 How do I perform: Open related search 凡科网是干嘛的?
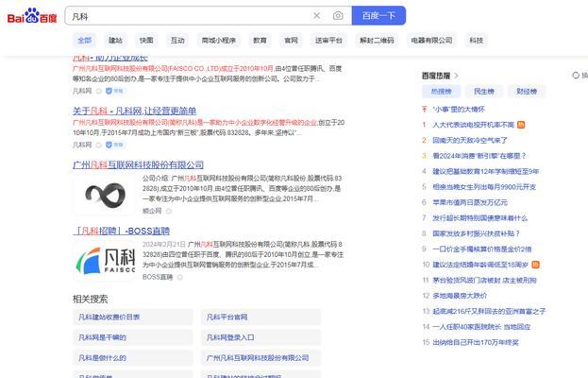[133, 337]
